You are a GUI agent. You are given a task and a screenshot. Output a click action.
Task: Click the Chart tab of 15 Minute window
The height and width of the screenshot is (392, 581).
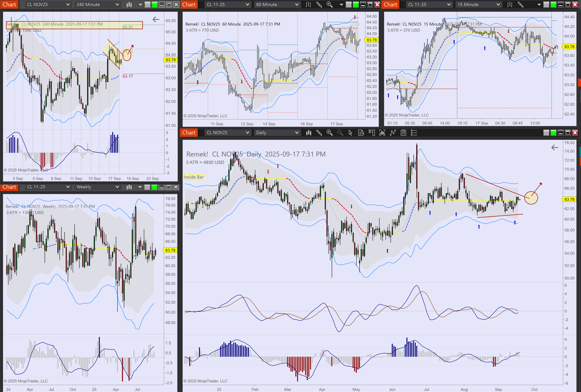coord(390,4)
